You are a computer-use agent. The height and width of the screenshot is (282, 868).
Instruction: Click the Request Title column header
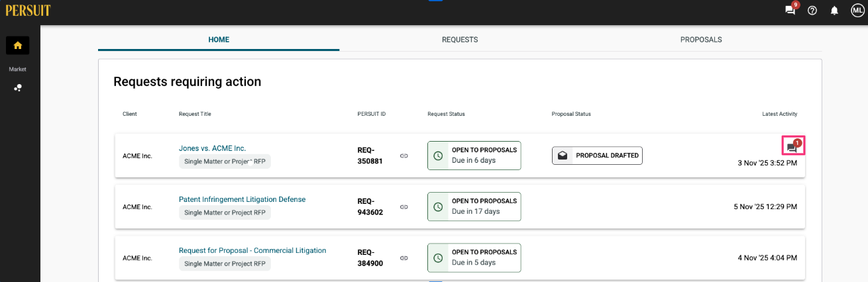(x=195, y=114)
